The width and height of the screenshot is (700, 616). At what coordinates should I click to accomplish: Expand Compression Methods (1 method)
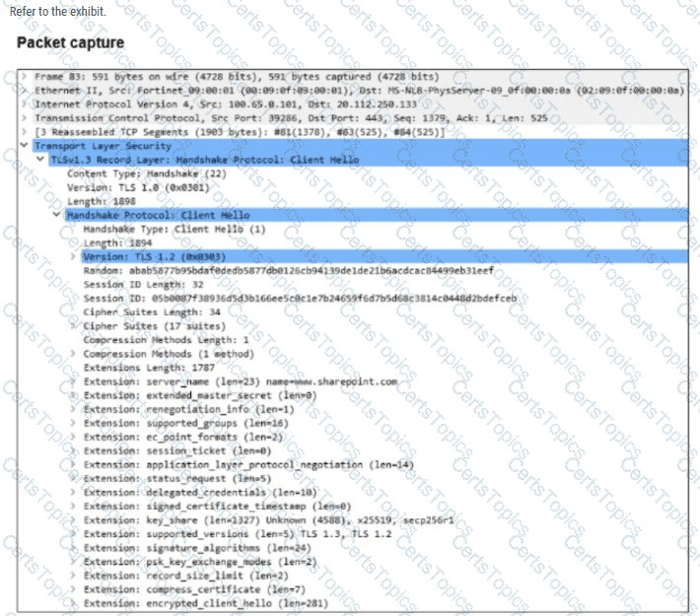coord(73,354)
